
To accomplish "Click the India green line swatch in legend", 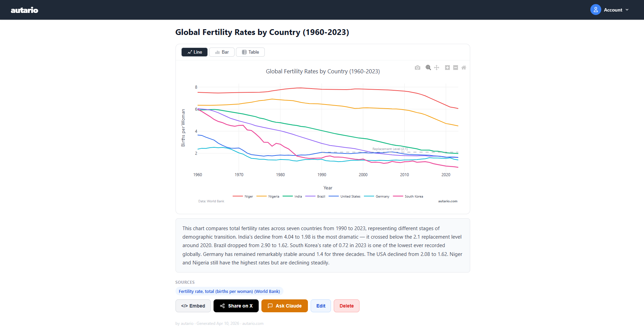I will click(288, 196).
